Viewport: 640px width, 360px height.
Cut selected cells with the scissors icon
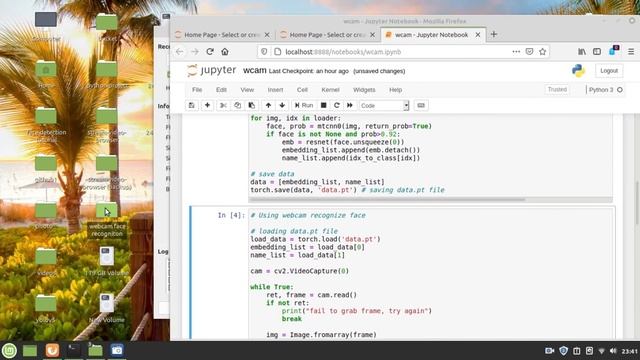coord(223,105)
